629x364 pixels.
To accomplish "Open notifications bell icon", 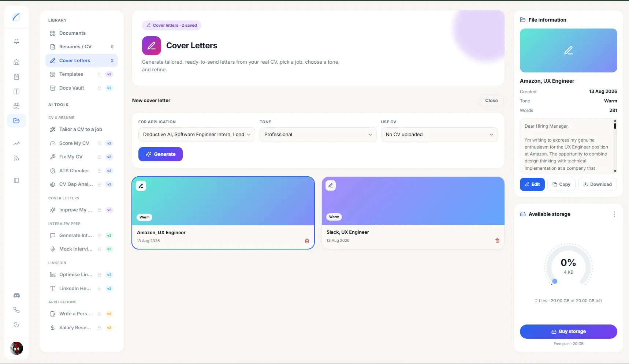I will point(16,41).
